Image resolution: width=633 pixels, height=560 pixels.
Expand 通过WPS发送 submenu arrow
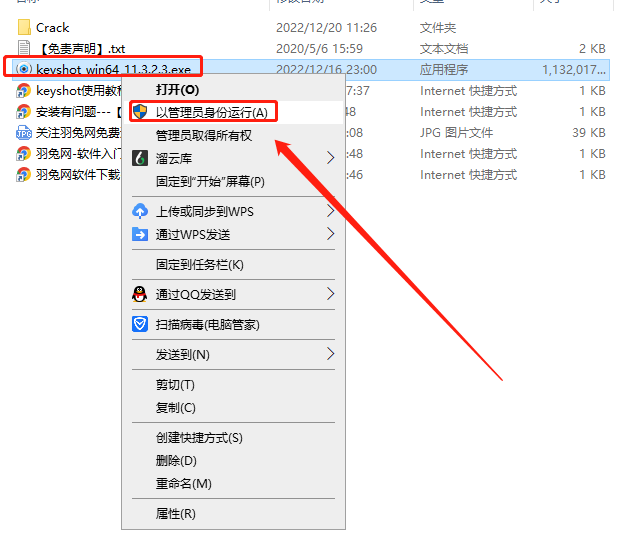click(x=331, y=233)
